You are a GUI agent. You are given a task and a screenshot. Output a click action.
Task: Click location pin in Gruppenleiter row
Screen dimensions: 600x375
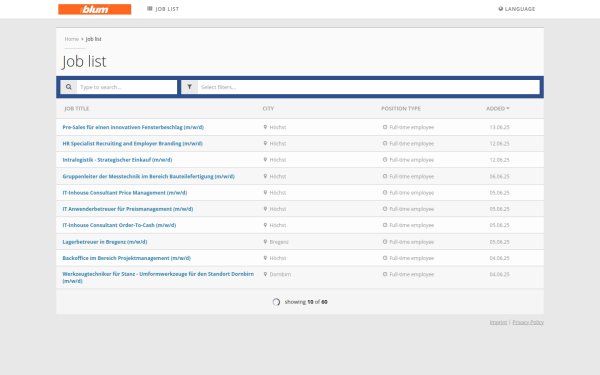[265, 176]
